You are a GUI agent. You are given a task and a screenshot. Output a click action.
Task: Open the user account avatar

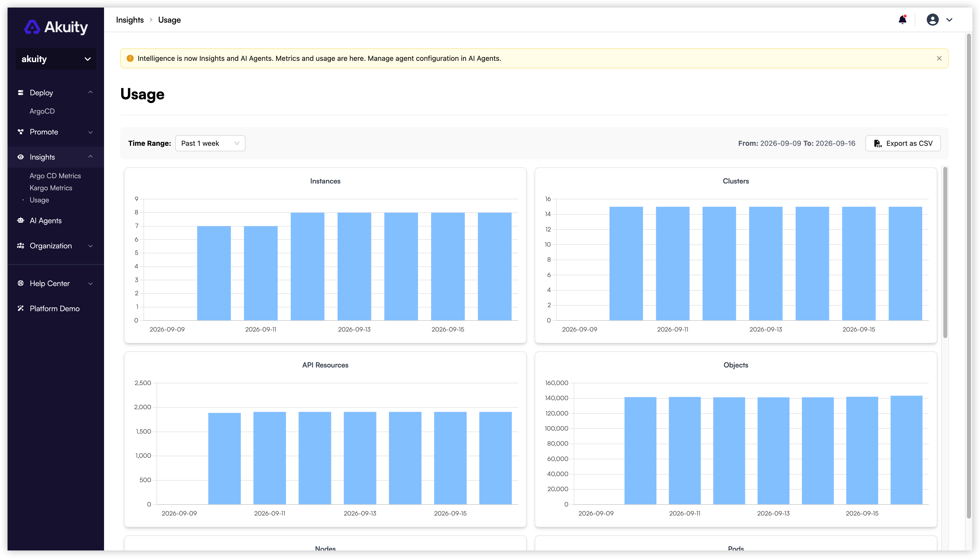click(x=932, y=20)
